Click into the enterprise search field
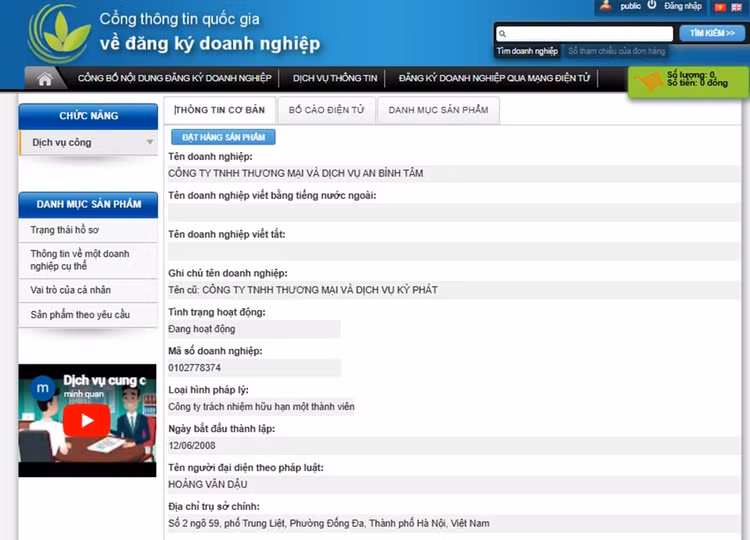 tap(590, 33)
